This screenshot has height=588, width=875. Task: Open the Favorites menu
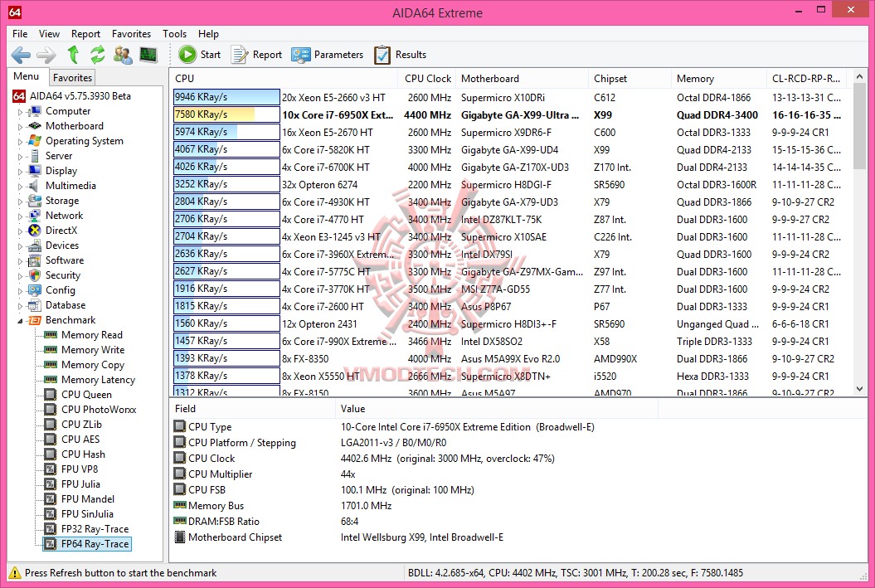[x=131, y=34]
